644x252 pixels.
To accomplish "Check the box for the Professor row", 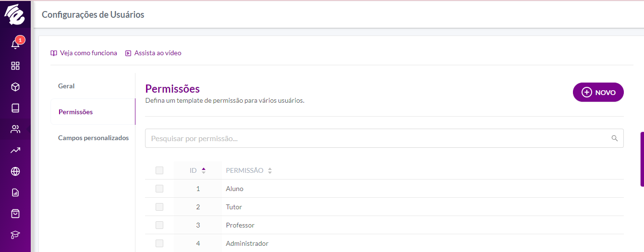I will (159, 225).
